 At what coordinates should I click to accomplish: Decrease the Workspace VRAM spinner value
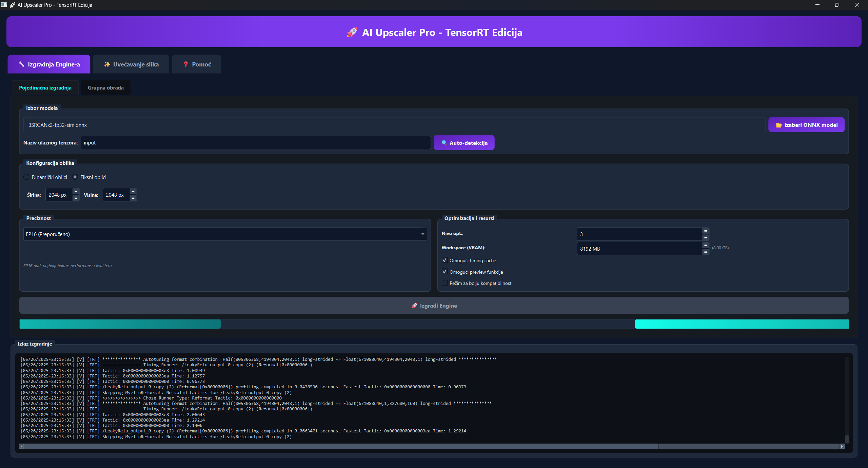click(x=706, y=252)
